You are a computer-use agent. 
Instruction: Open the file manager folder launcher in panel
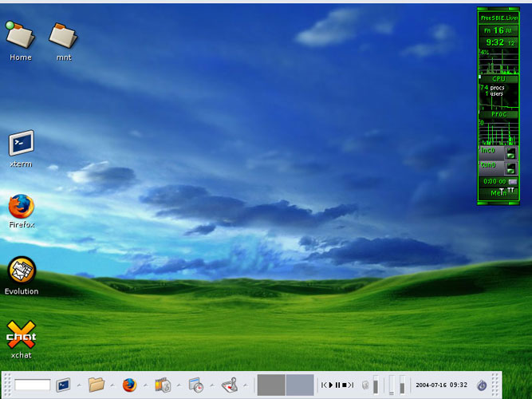96,385
